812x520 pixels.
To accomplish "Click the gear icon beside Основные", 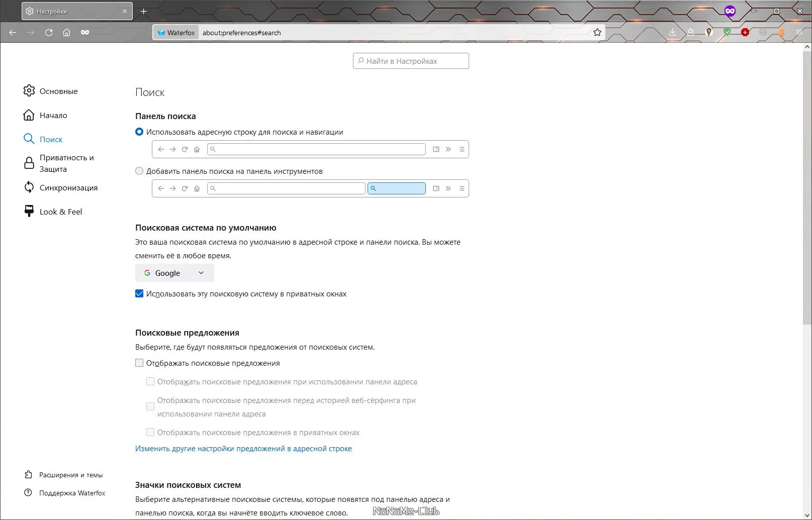I will click(x=29, y=90).
